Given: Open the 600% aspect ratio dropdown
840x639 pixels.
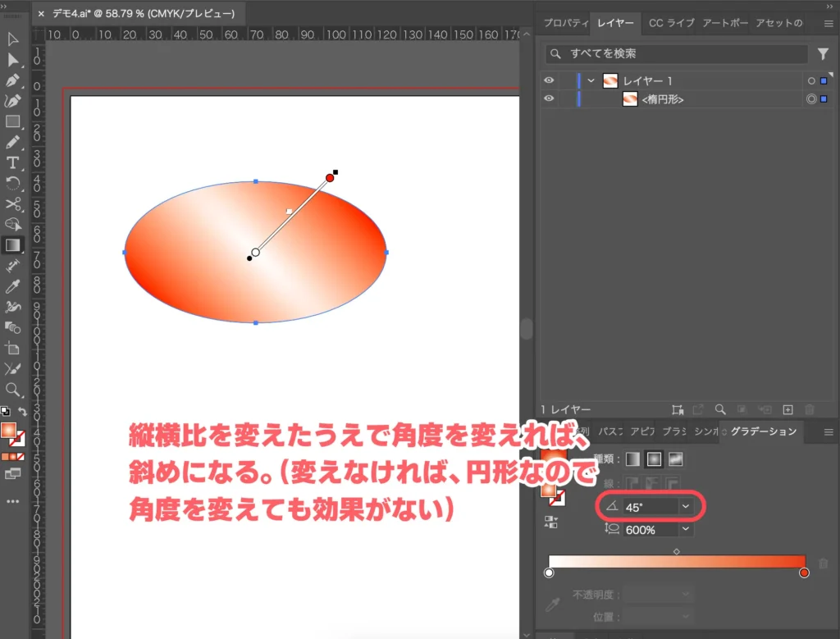Looking at the screenshot, I should click(x=687, y=531).
